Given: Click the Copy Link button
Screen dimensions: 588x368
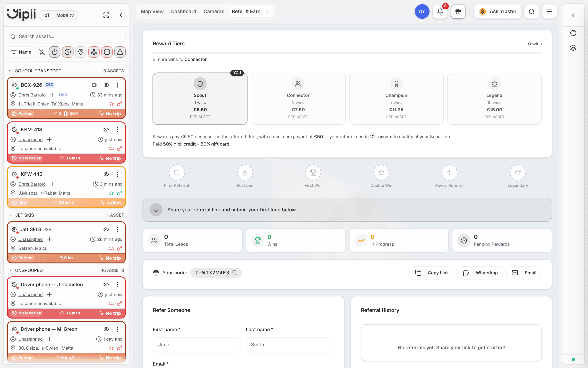Looking at the screenshot, I should point(432,273).
